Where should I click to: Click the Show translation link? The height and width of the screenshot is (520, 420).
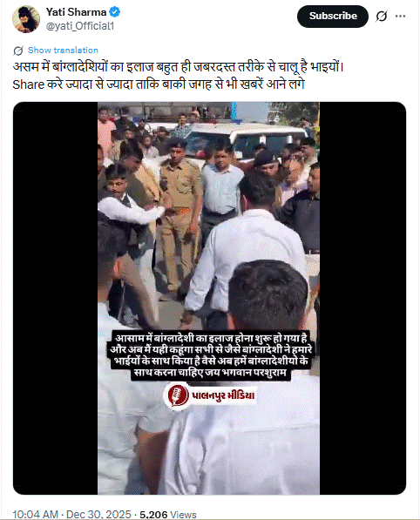coord(63,50)
